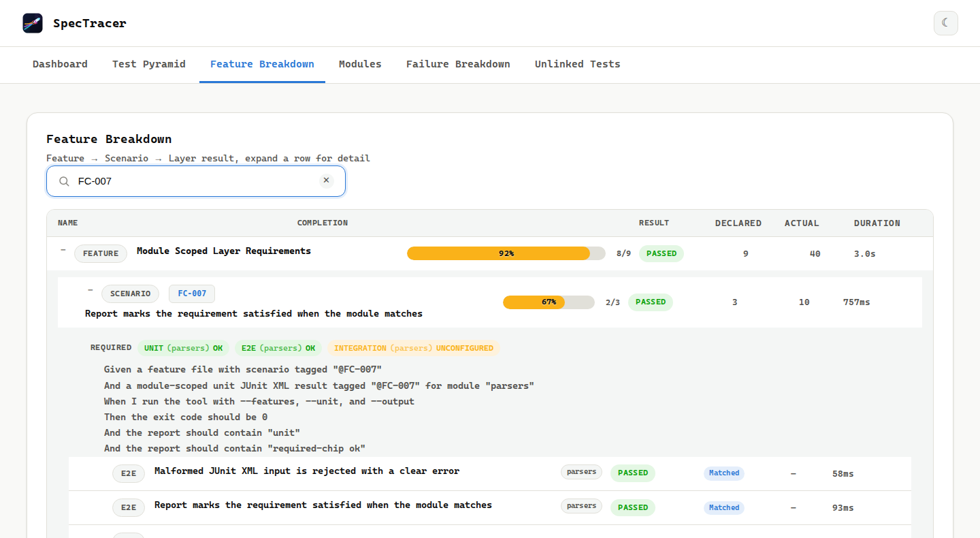Click the 58ms duration value

843,473
